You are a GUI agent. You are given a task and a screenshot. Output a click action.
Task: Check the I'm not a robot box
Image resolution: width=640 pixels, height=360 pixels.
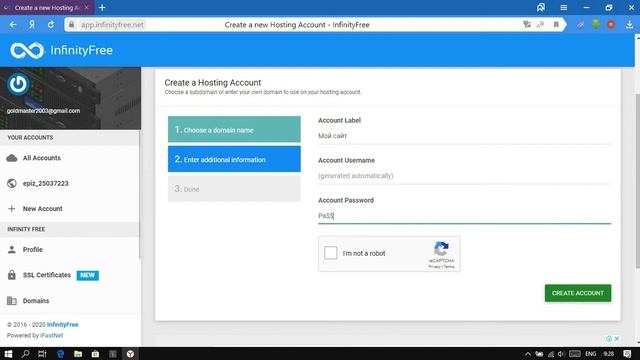point(331,253)
